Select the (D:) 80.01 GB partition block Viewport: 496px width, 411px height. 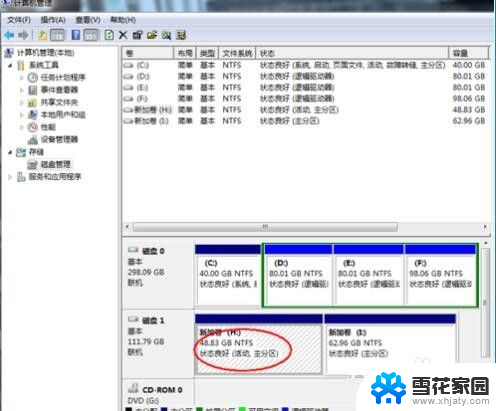click(x=299, y=275)
